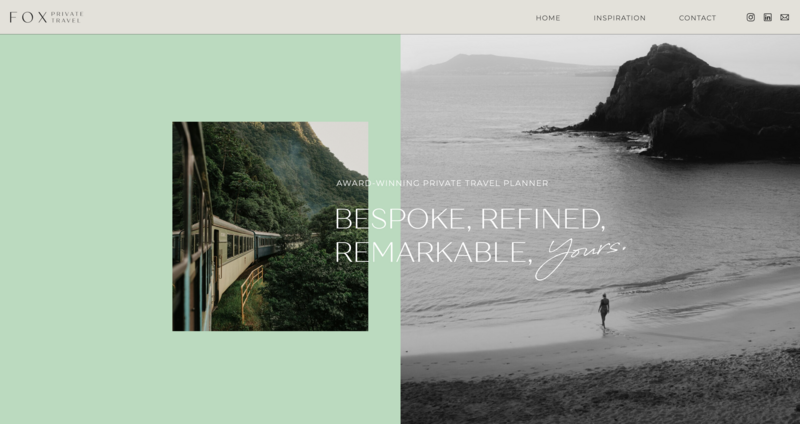This screenshot has width=800, height=424.
Task: Click the 'Bespoke, Refined,' headline
Action: tap(470, 219)
